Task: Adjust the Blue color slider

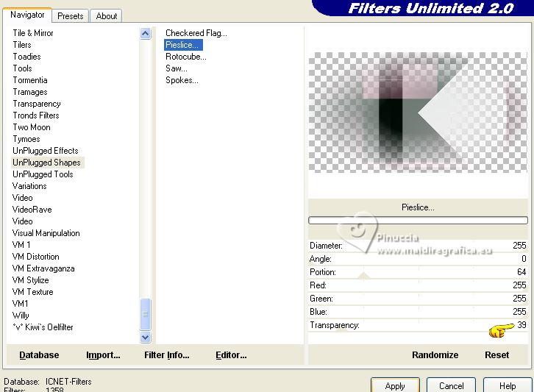Action: tap(418, 312)
